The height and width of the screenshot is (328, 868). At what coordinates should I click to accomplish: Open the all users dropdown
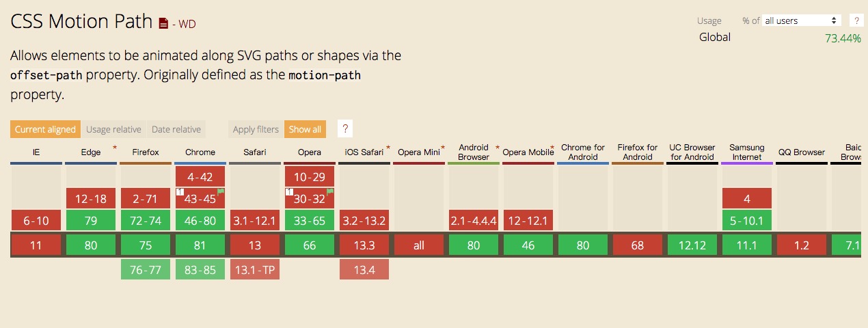pos(802,20)
